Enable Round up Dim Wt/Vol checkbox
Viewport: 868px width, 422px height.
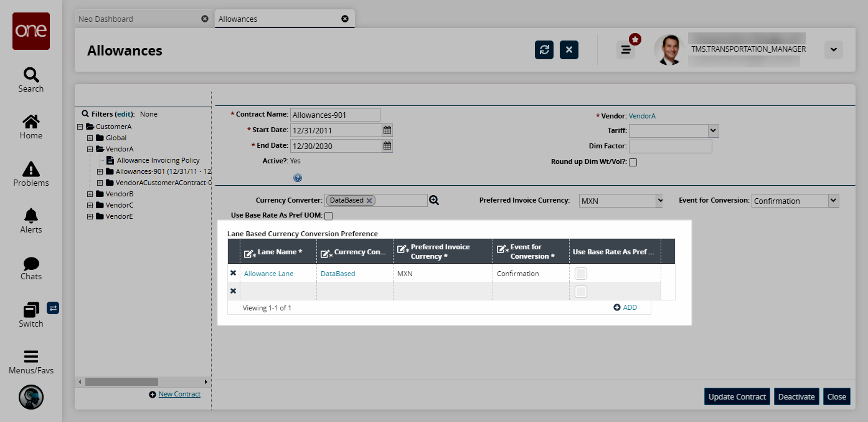[633, 163]
